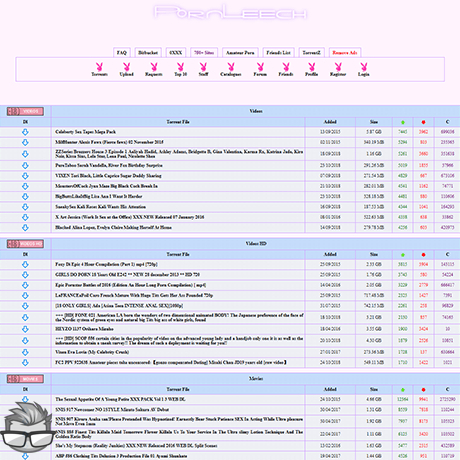Download the 717.48 MB torrent with its arrow icon
The height and width of the screenshot is (460, 460).
tap(25, 296)
